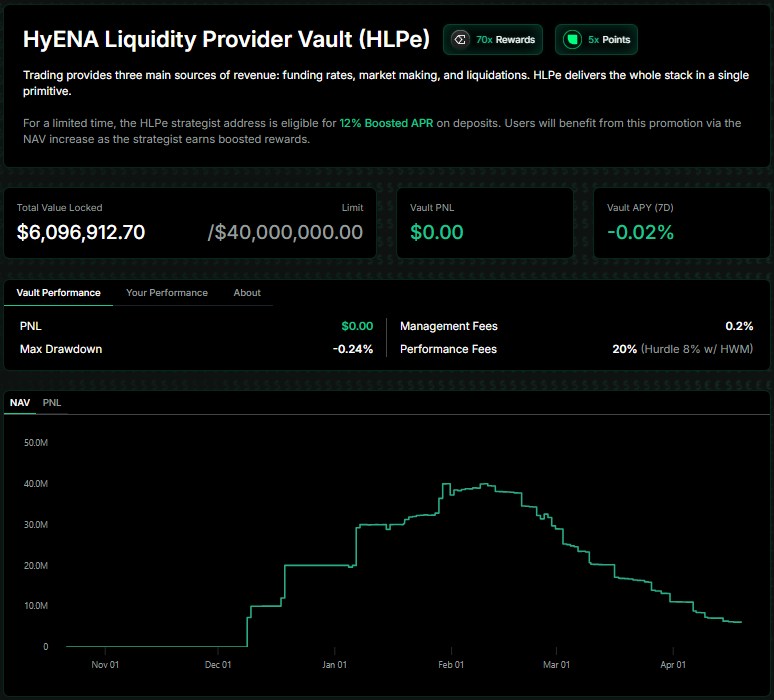Switch chart to PNL view
The image size is (774, 700).
[52, 402]
